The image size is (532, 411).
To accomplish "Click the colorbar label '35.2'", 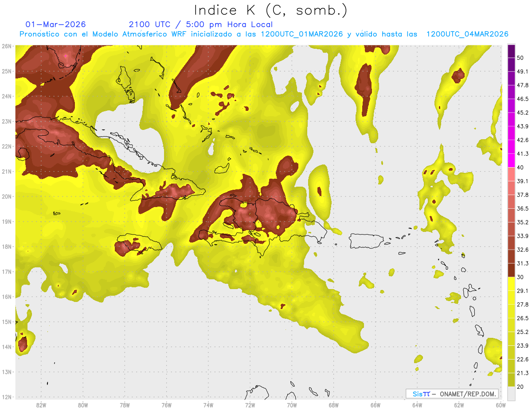I will pyautogui.click(x=523, y=222).
